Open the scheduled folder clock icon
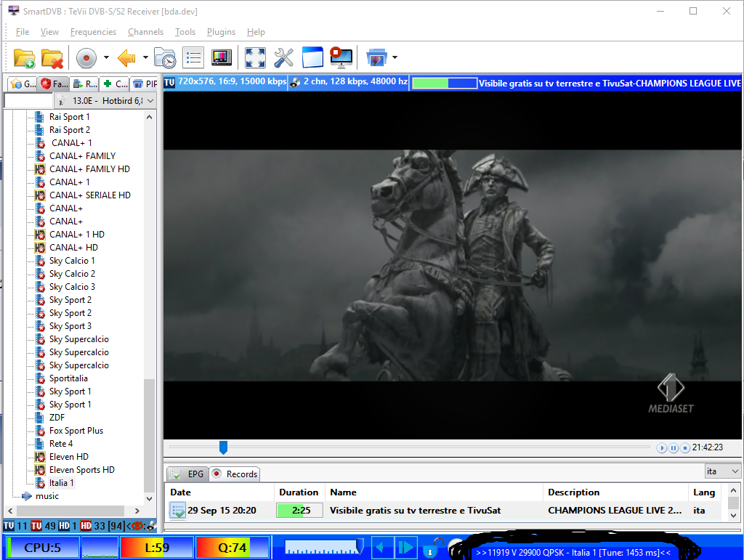744x560 pixels. click(x=165, y=58)
